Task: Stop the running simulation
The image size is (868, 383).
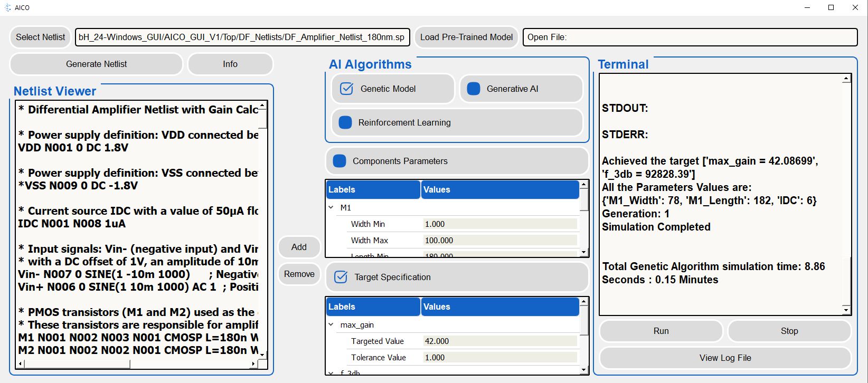Action: point(789,331)
